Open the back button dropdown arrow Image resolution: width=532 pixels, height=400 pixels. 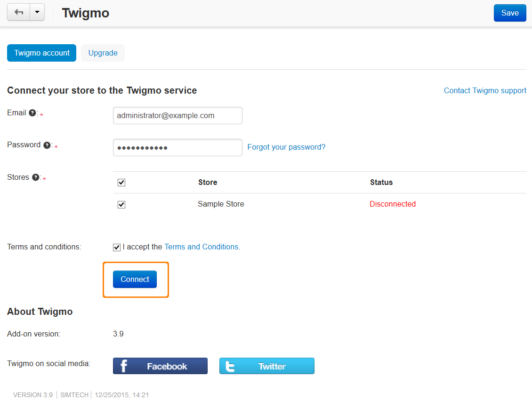click(37, 12)
